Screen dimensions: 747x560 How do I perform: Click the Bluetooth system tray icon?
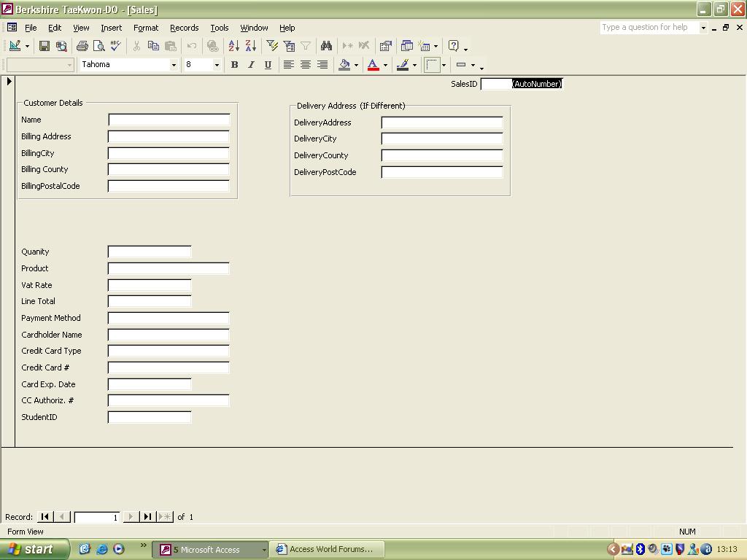(640, 549)
